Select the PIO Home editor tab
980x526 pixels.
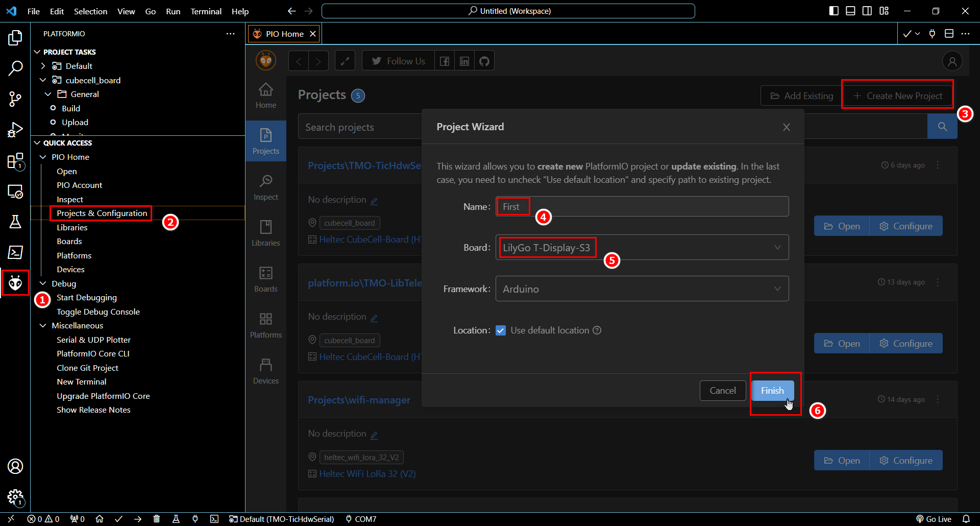(284, 34)
